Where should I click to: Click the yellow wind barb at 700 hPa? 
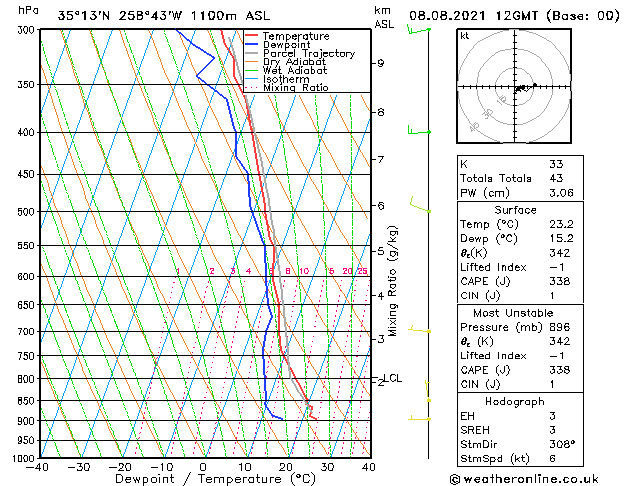422,330
